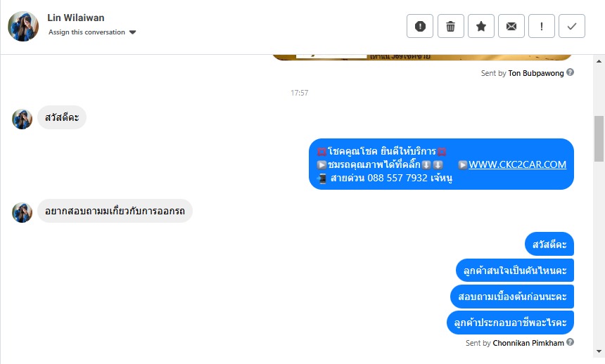Select the blue สวัสดีคะ reply bubble
This screenshot has width=605, height=364.
coord(549,244)
